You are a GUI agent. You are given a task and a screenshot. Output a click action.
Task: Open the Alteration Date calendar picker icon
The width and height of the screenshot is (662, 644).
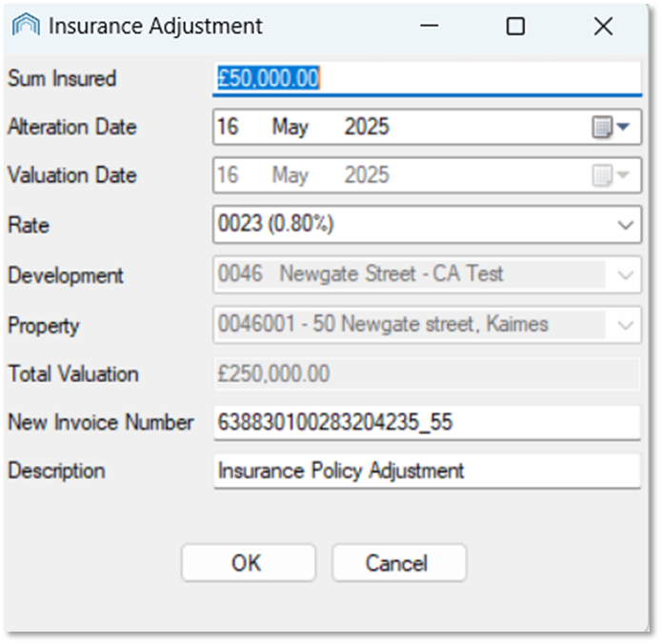[602, 127]
